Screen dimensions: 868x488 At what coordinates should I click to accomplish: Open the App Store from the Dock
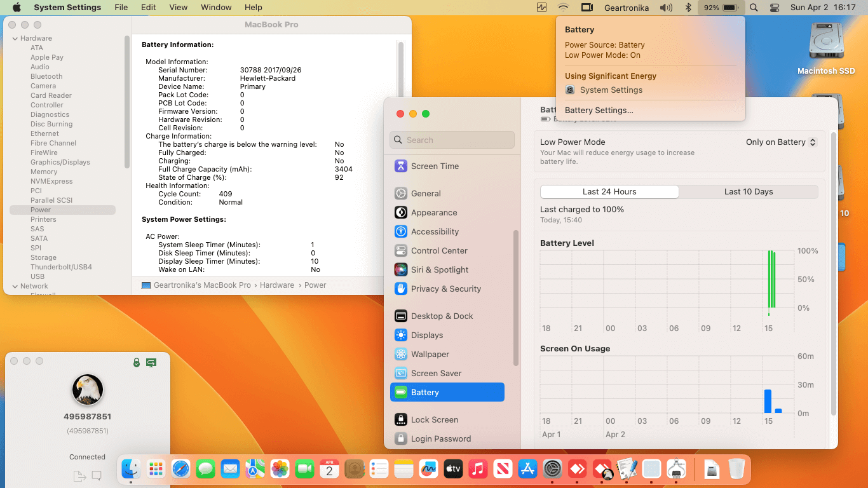coord(527,470)
